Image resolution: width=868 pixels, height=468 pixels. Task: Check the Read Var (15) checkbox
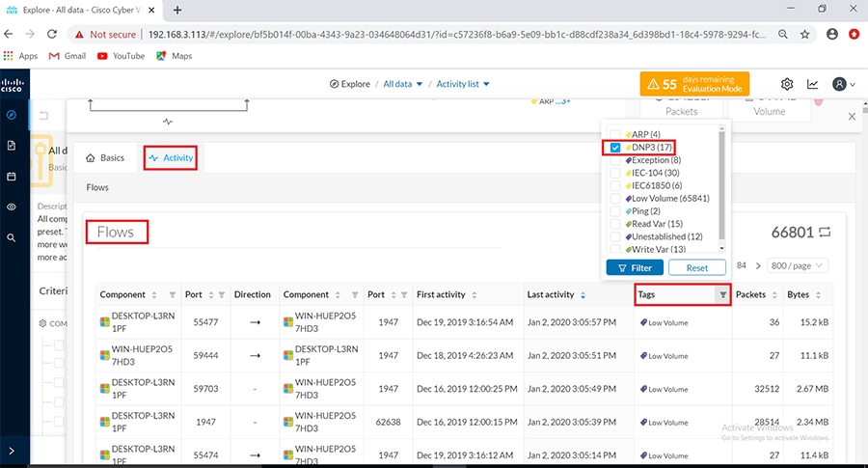tap(615, 224)
